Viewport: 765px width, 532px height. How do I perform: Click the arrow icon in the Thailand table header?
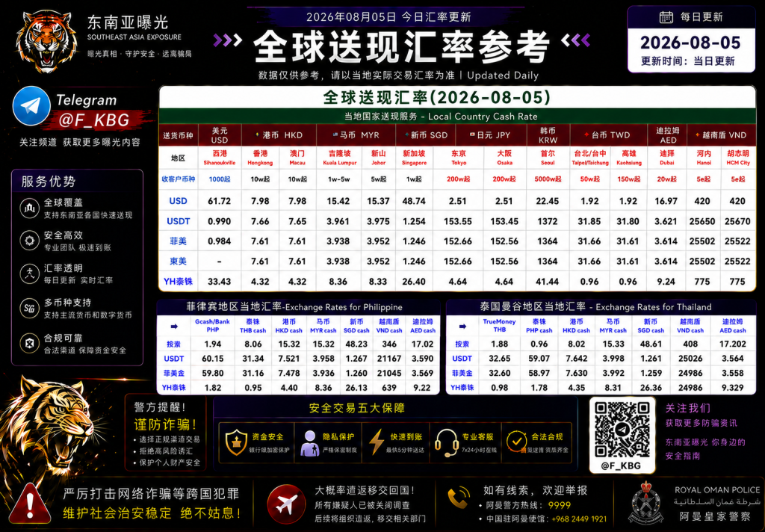pyautogui.click(x=462, y=326)
